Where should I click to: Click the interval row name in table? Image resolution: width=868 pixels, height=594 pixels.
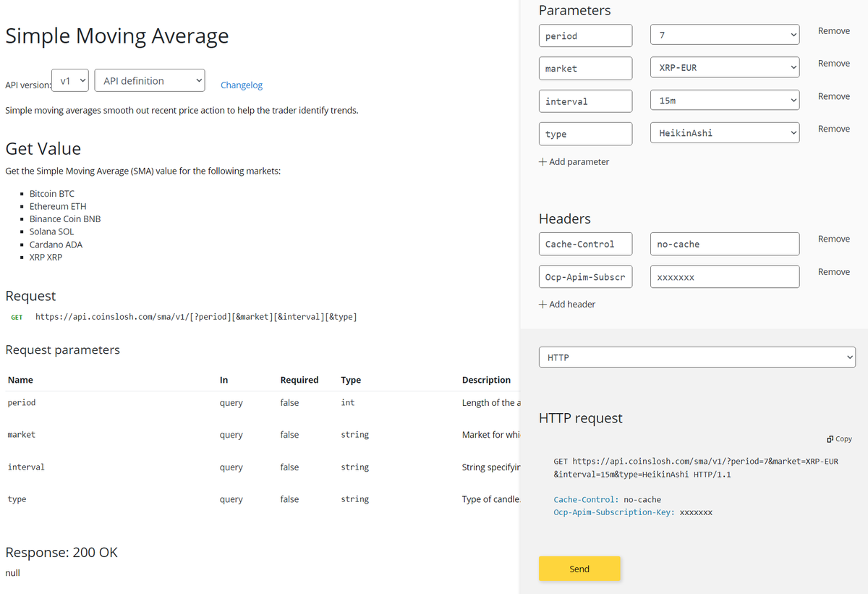click(26, 467)
